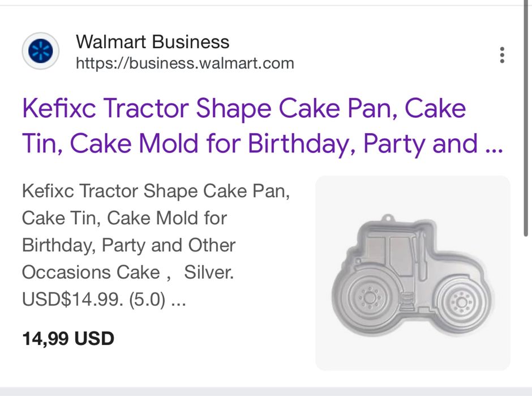The image size is (532, 396).
Task: Open the Kefixc Tractor Shape Cake Pan title link
Action: tap(243, 108)
